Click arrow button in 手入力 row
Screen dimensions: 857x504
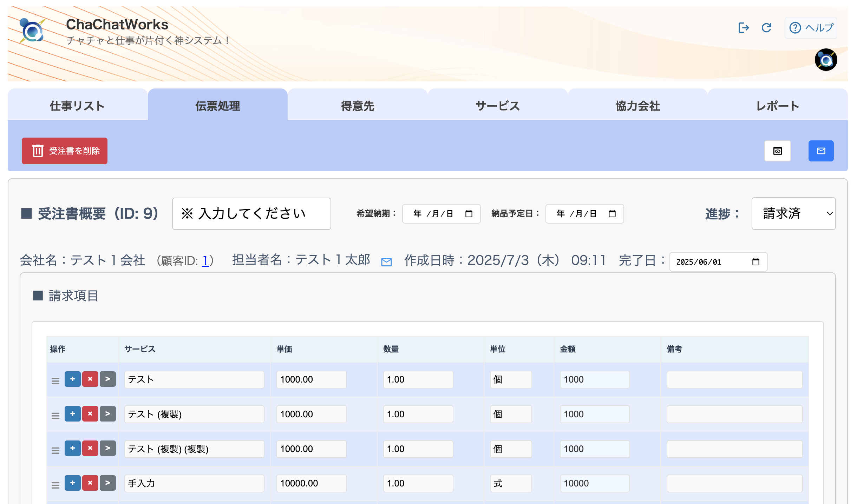click(x=108, y=483)
